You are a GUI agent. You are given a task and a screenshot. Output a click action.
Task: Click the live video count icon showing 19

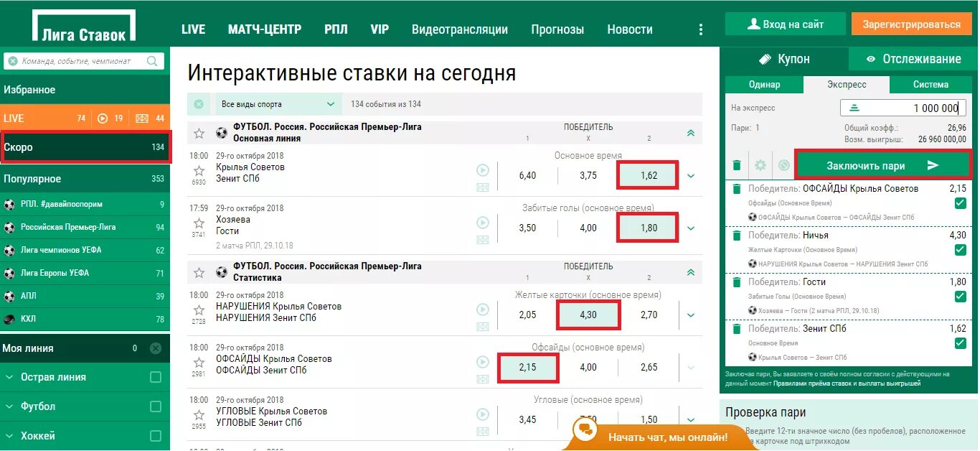pos(103,118)
